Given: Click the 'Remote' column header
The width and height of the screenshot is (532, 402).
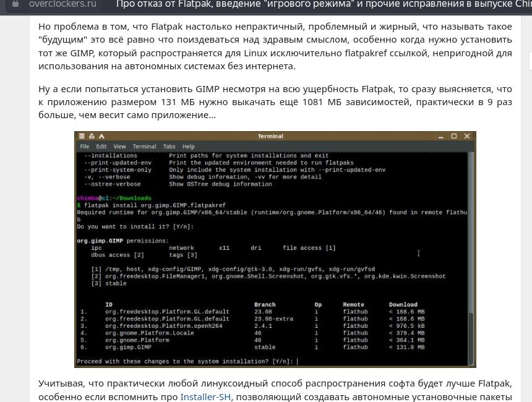Looking at the screenshot, I should tap(354, 304).
